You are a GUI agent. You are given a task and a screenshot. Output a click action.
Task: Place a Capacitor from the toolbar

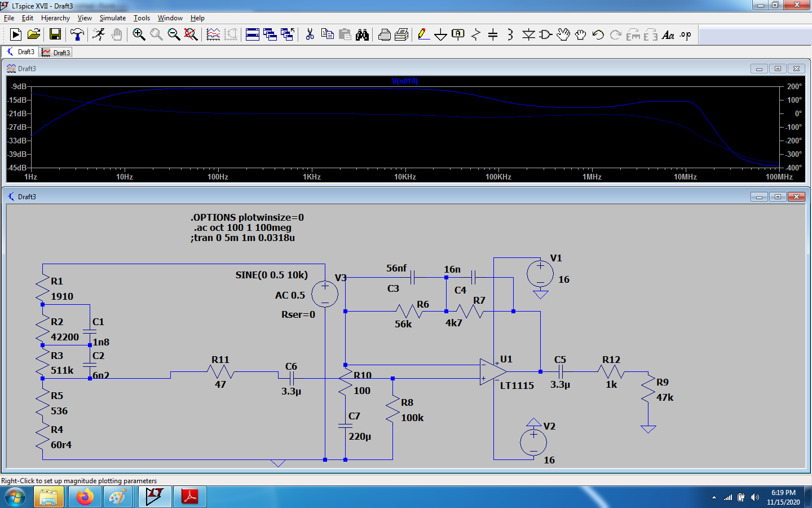[x=493, y=35]
